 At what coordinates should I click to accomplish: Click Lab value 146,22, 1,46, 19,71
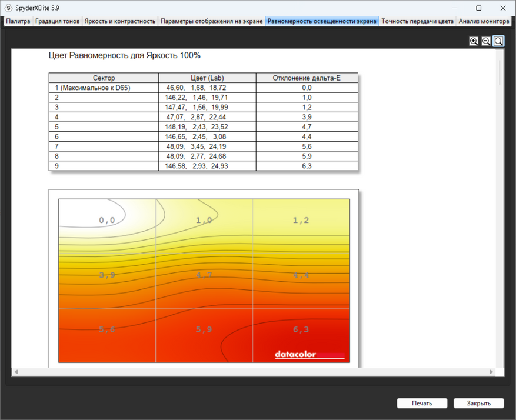pos(196,98)
